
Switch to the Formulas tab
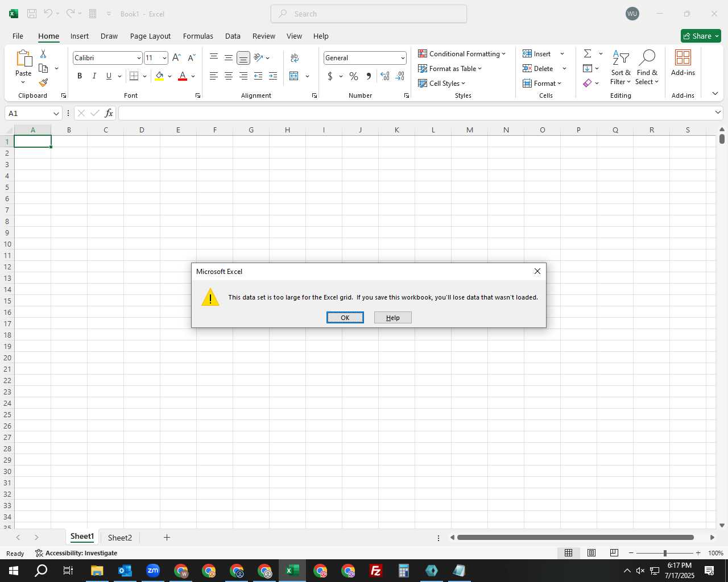pos(198,36)
